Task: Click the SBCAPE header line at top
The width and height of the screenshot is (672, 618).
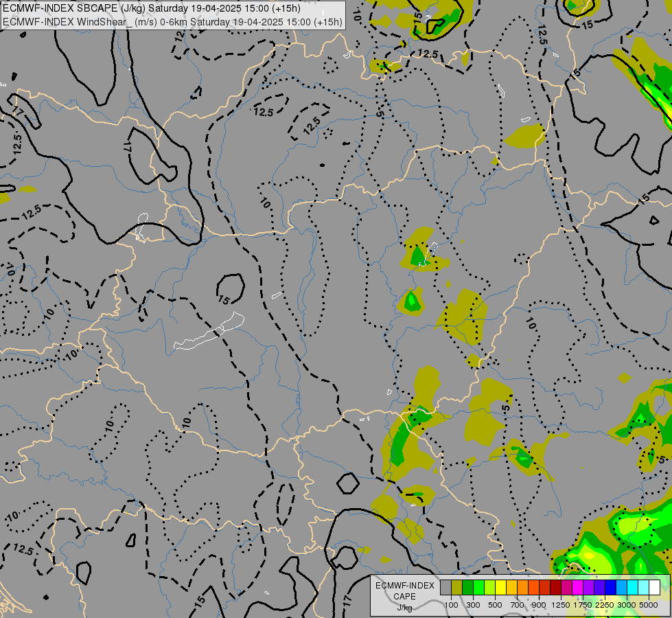Action: [x=152, y=8]
